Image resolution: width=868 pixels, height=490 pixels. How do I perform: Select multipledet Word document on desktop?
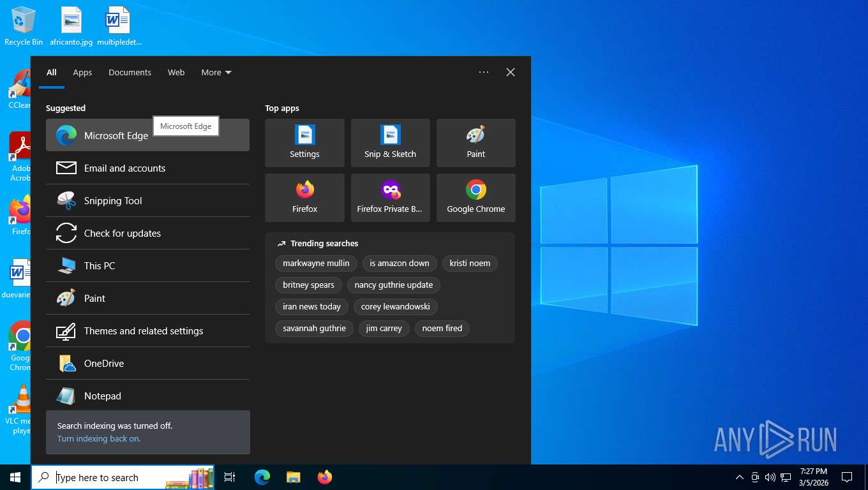coord(119,26)
